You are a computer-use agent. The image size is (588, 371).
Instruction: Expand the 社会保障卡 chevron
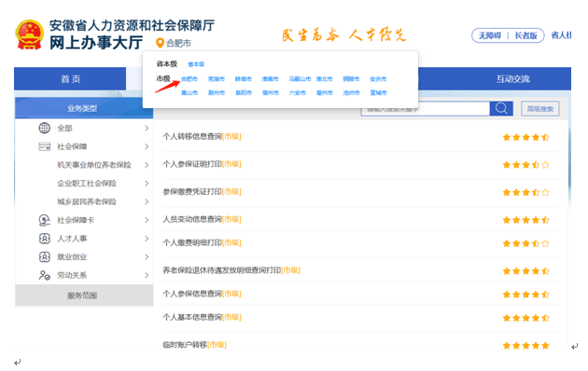coord(147,220)
